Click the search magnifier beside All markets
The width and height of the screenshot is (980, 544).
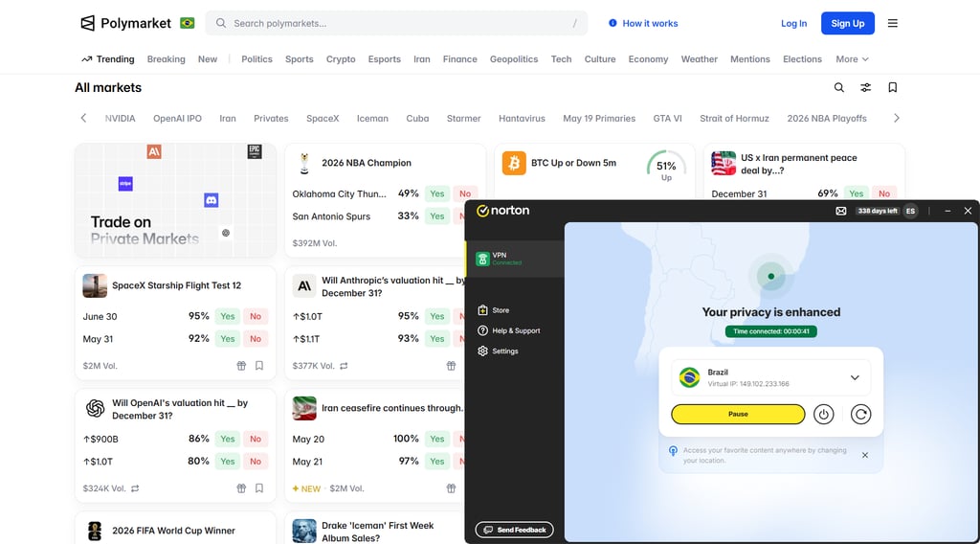coord(838,87)
